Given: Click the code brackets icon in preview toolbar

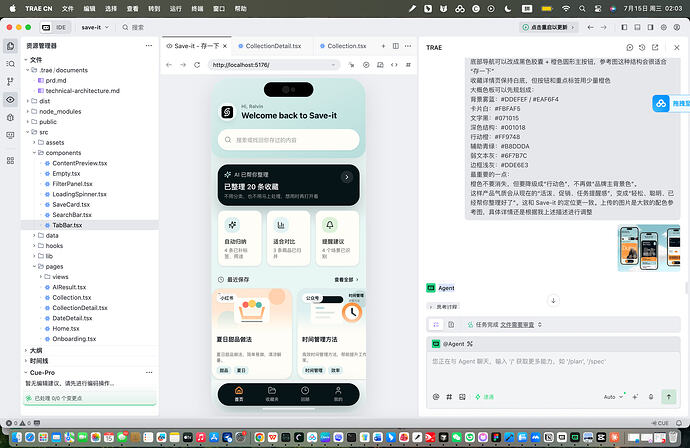Looking at the screenshot, I should point(394,65).
